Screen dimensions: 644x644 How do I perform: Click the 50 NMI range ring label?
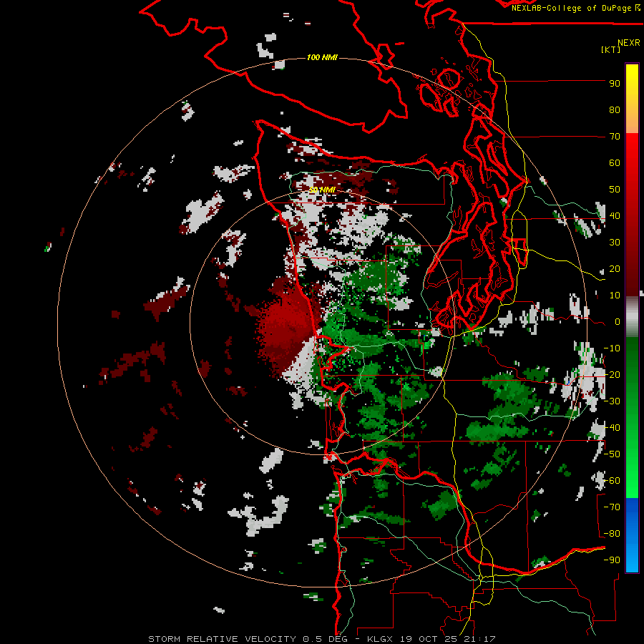point(322,190)
